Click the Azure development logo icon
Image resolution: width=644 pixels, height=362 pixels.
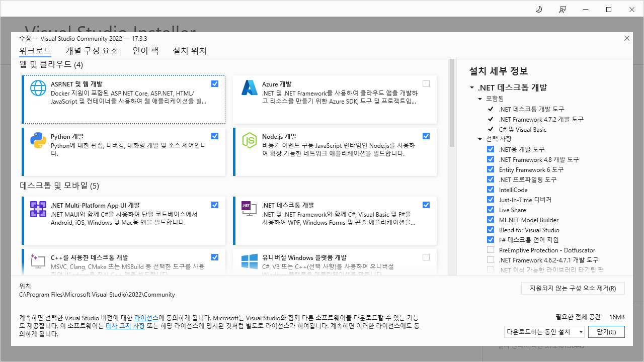tap(250, 88)
